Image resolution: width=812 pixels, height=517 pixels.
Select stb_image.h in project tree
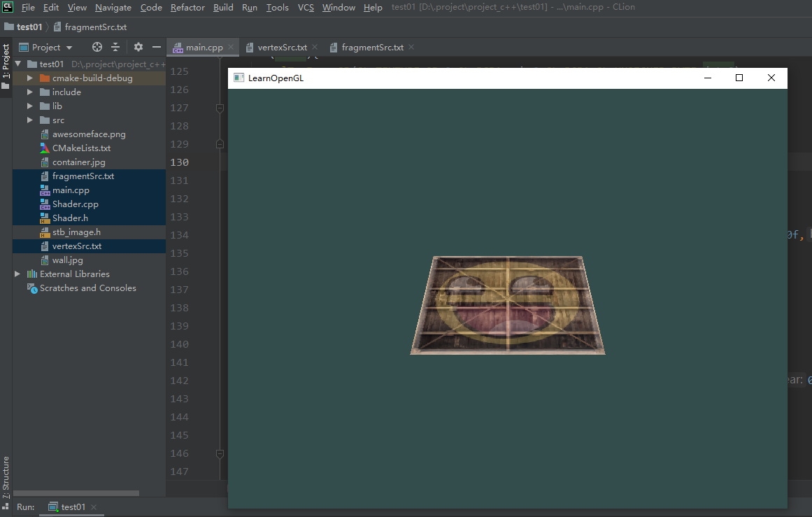coord(76,232)
